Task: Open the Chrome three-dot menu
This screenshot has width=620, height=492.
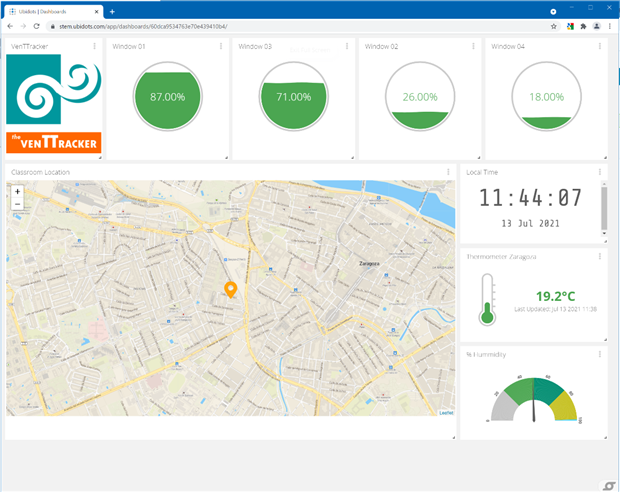Action: pos(611,26)
